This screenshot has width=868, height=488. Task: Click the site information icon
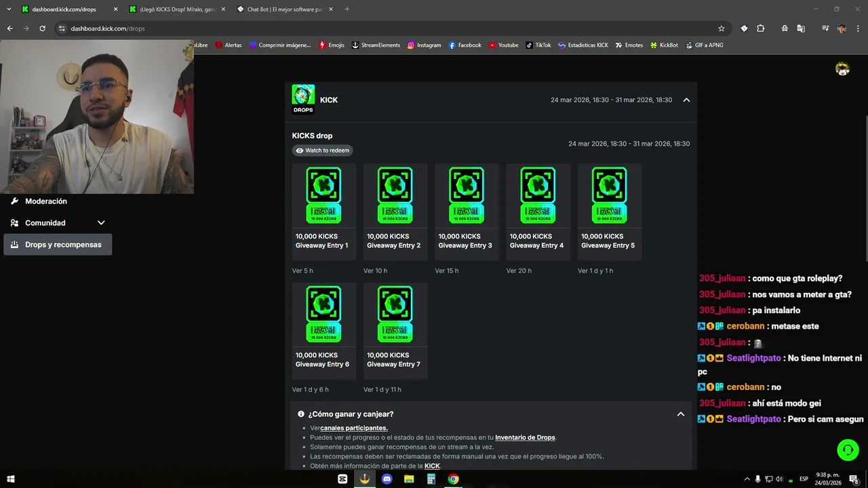[x=62, y=28]
